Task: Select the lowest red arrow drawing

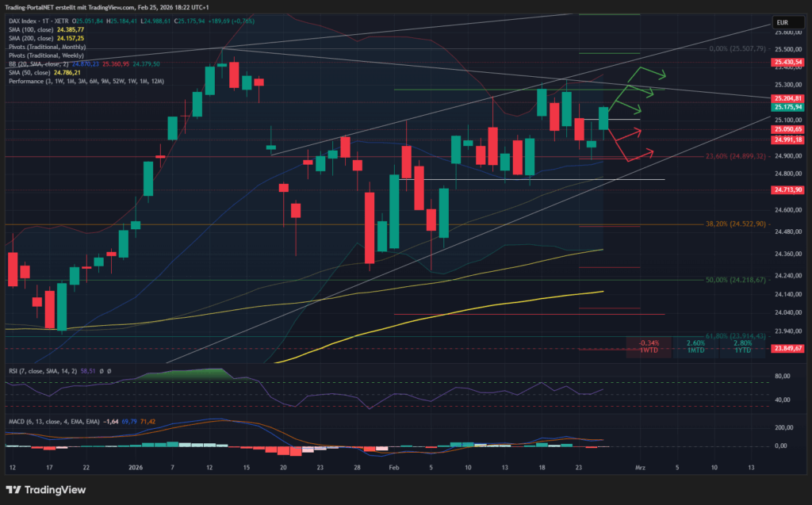Action: (639, 155)
